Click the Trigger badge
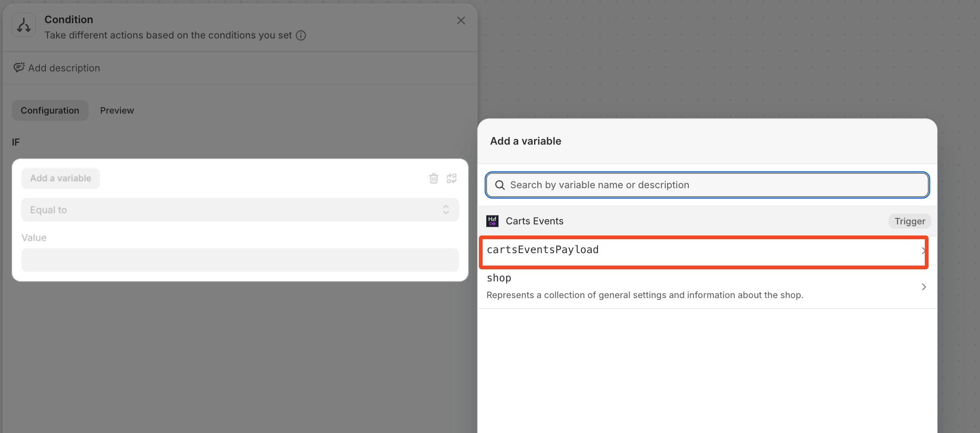 tap(910, 221)
